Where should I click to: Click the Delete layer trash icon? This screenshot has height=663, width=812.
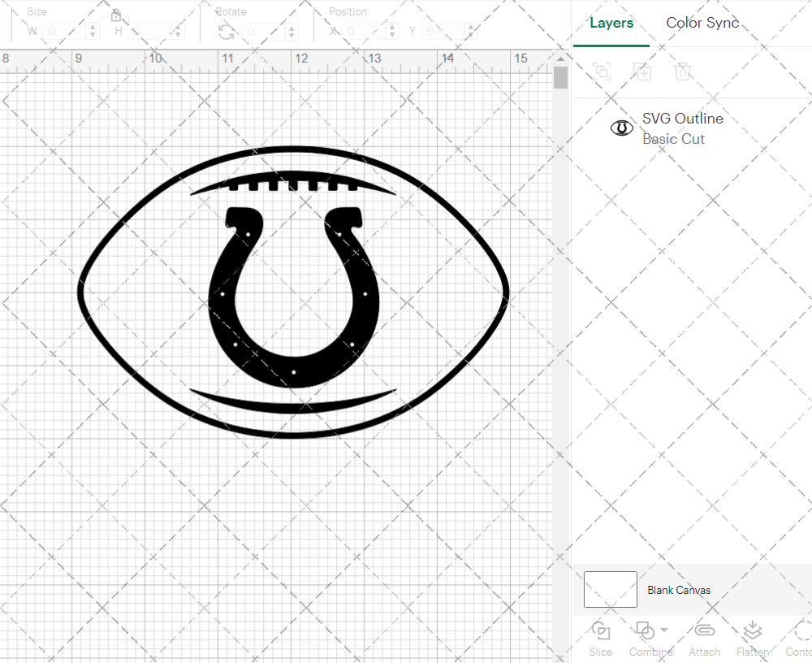pos(683,71)
